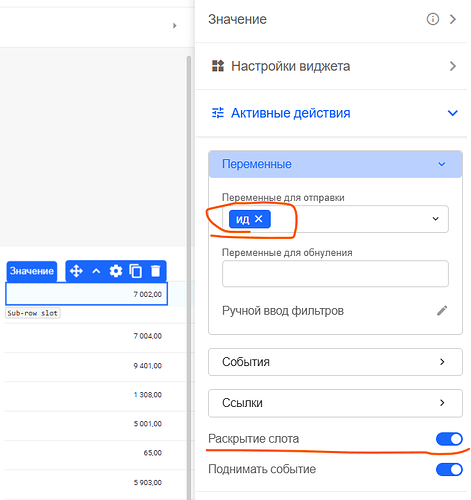Delete widget using trash icon
471x500 pixels.
point(155,271)
